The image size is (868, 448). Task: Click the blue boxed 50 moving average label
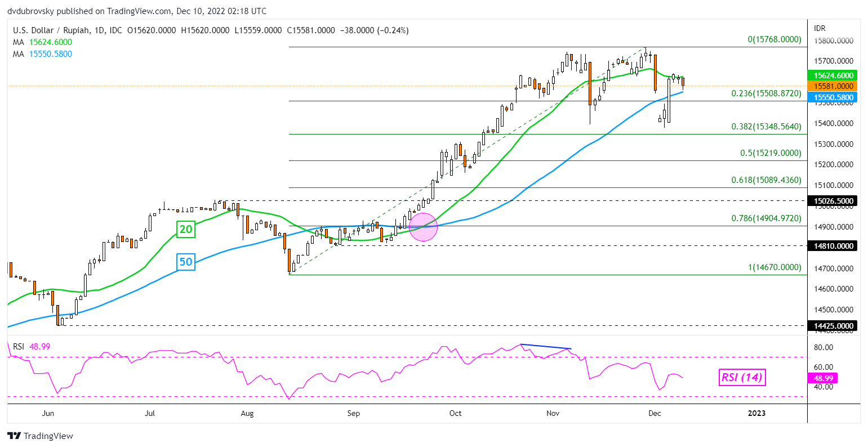pyautogui.click(x=186, y=262)
